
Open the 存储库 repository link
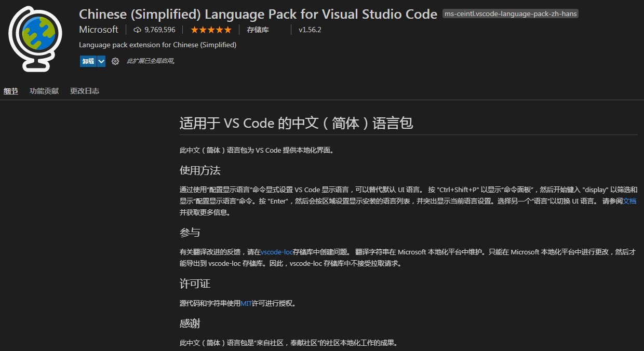pyautogui.click(x=258, y=30)
